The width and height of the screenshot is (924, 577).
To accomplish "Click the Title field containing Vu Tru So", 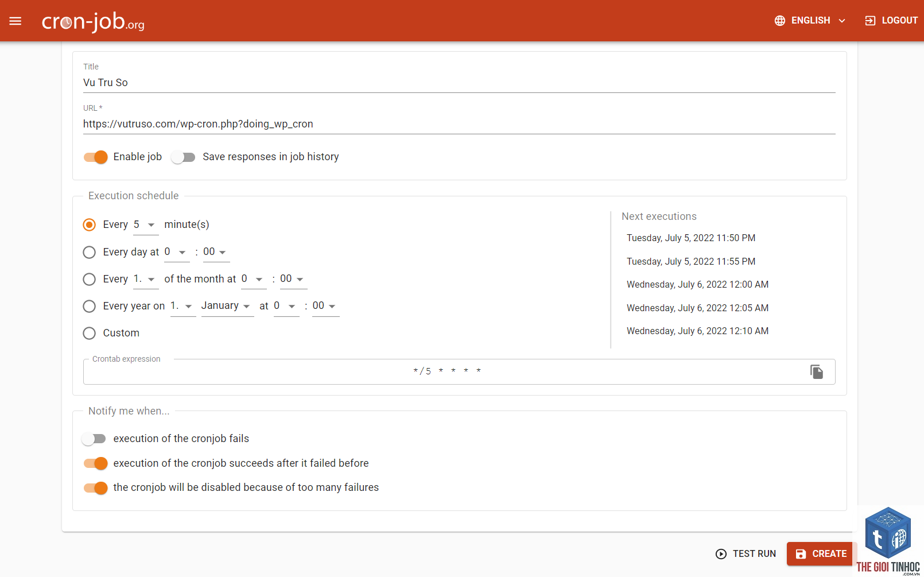I will click(x=459, y=83).
